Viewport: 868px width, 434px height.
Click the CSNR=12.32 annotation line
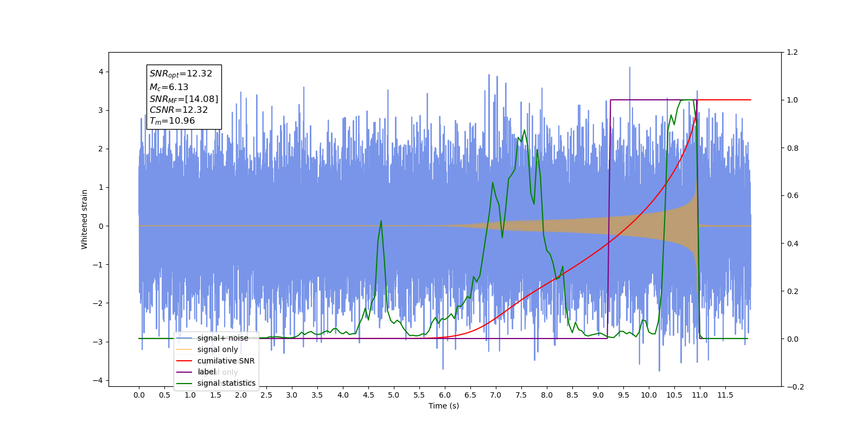[x=178, y=110]
